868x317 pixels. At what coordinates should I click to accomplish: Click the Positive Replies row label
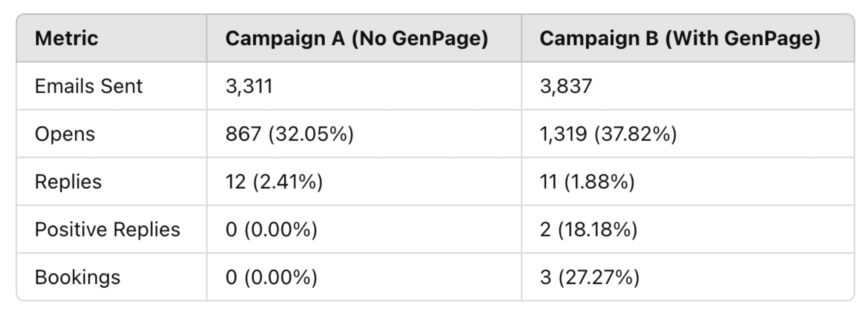(107, 229)
